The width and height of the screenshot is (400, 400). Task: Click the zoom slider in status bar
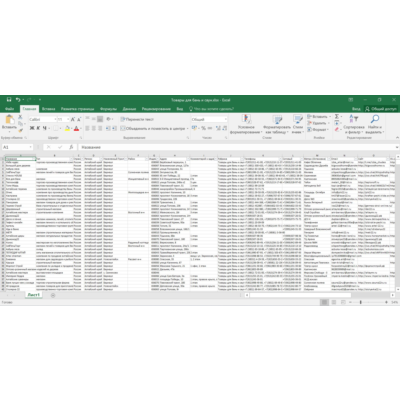(x=360, y=302)
